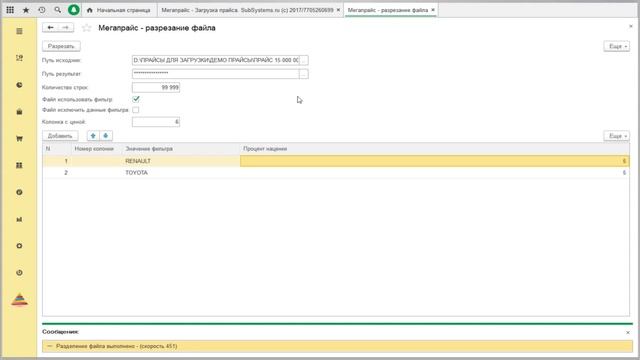The height and width of the screenshot is (360, 640).
Task: Switch to Начальная страница tab
Action: [119, 10]
